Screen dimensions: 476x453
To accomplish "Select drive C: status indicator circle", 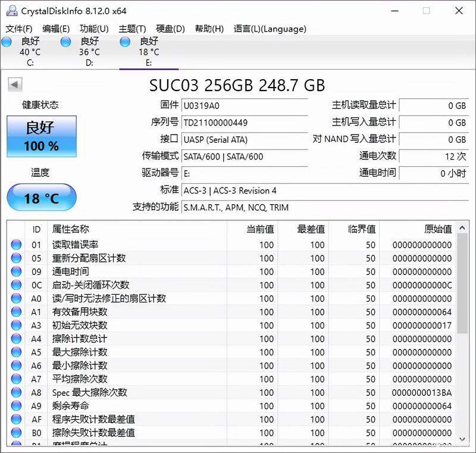I will point(7,42).
